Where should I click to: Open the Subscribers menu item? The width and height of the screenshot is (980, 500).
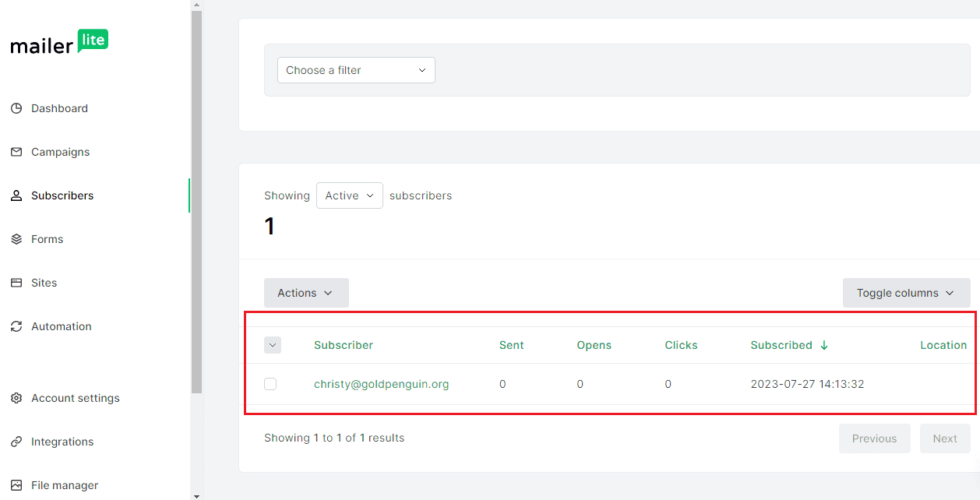tap(62, 195)
